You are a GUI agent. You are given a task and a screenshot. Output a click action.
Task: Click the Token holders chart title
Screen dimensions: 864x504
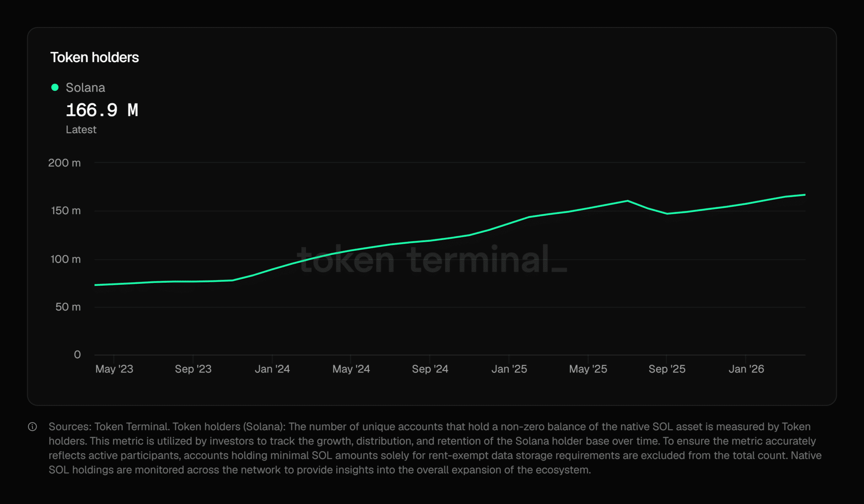94,57
